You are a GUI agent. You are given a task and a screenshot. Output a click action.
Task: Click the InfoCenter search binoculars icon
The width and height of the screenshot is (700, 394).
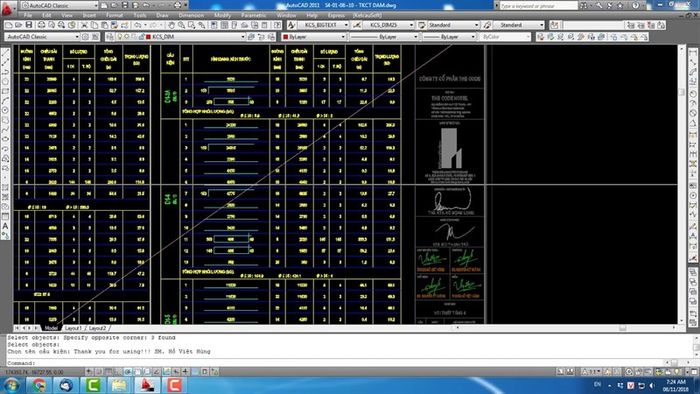[583, 5]
